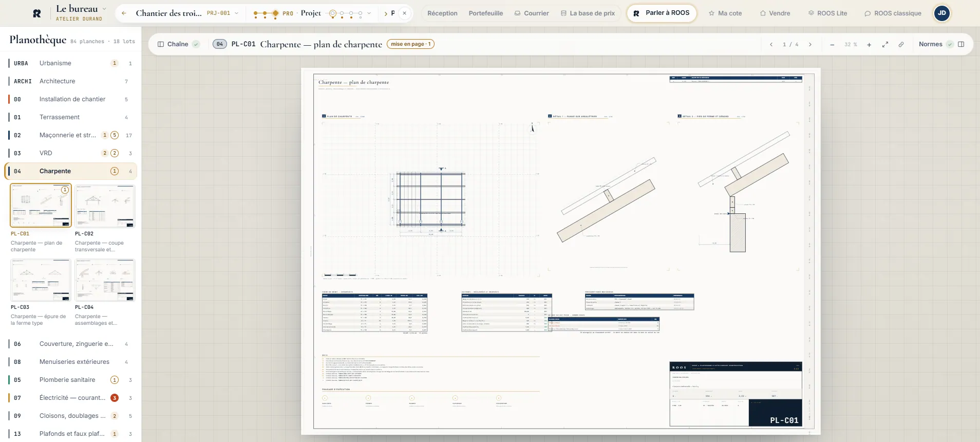Go to the next sheet page
Screen dimensions: 980x442
click(x=811, y=45)
